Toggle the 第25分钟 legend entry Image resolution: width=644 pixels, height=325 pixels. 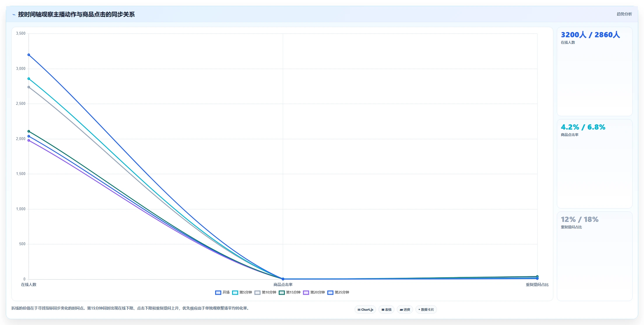coord(338,292)
